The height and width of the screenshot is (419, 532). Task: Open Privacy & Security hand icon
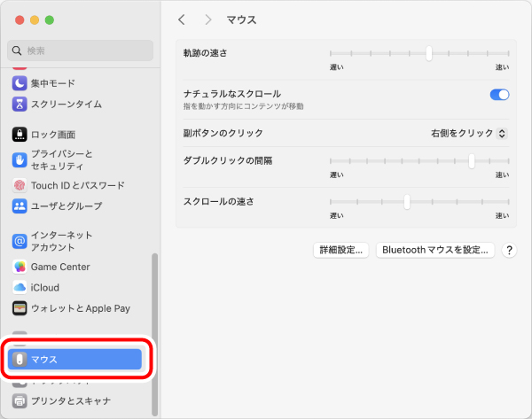click(20, 159)
